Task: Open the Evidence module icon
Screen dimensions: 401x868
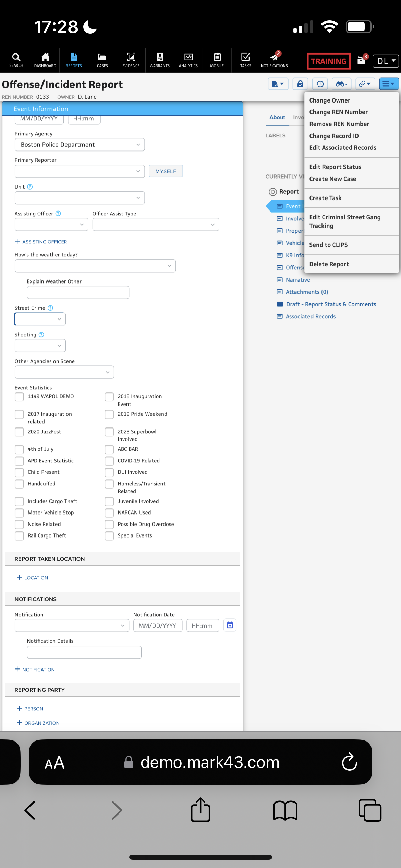Action: click(131, 60)
